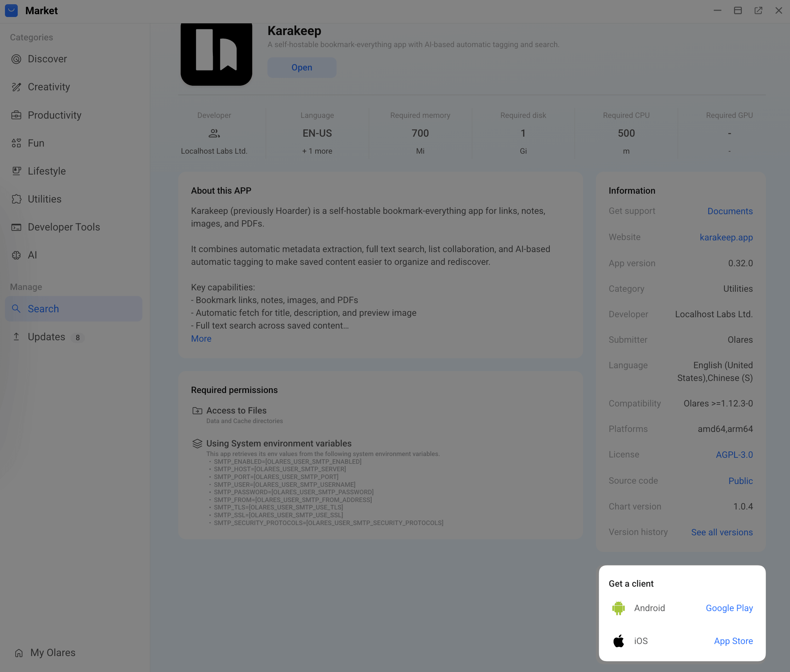Click open in new window icon

point(758,11)
